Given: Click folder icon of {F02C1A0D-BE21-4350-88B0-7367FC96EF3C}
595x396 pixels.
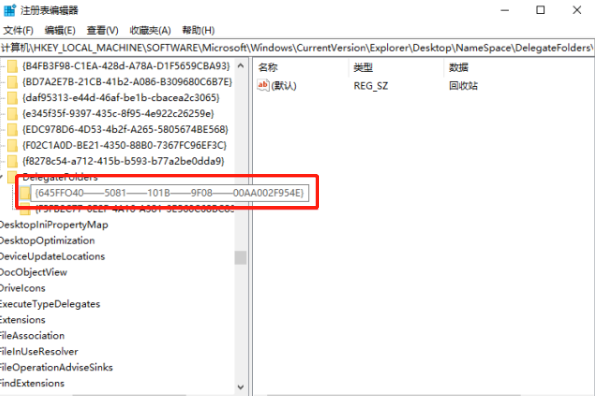Looking at the screenshot, I should (13, 146).
